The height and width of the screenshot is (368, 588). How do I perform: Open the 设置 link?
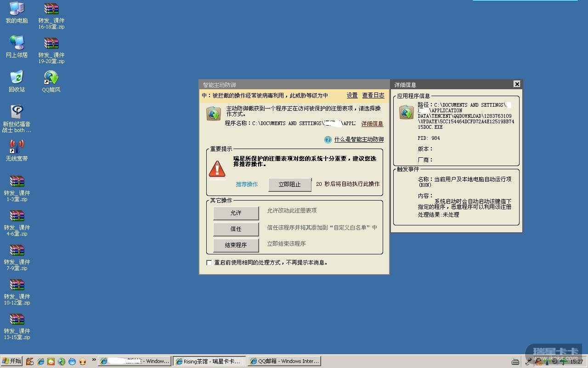[352, 95]
